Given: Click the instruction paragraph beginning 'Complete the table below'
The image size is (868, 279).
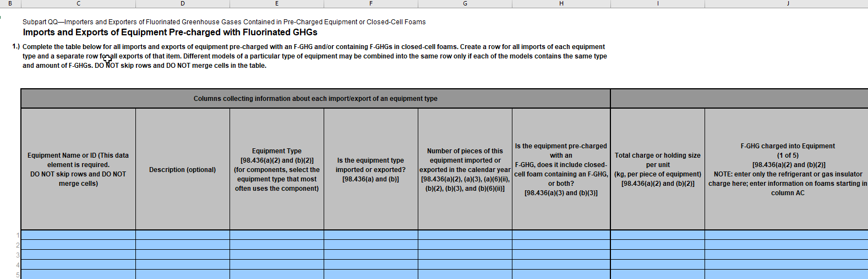Looking at the screenshot, I should tap(315, 56).
